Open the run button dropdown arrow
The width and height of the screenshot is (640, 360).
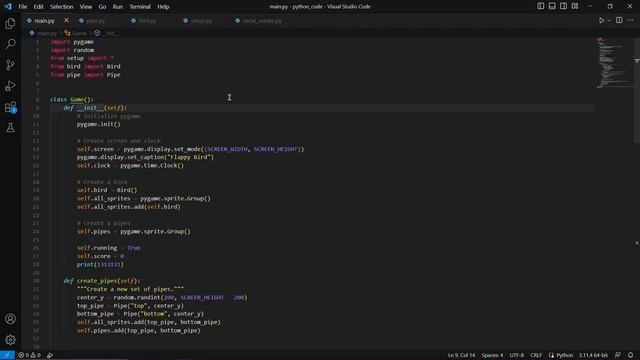pos(609,20)
